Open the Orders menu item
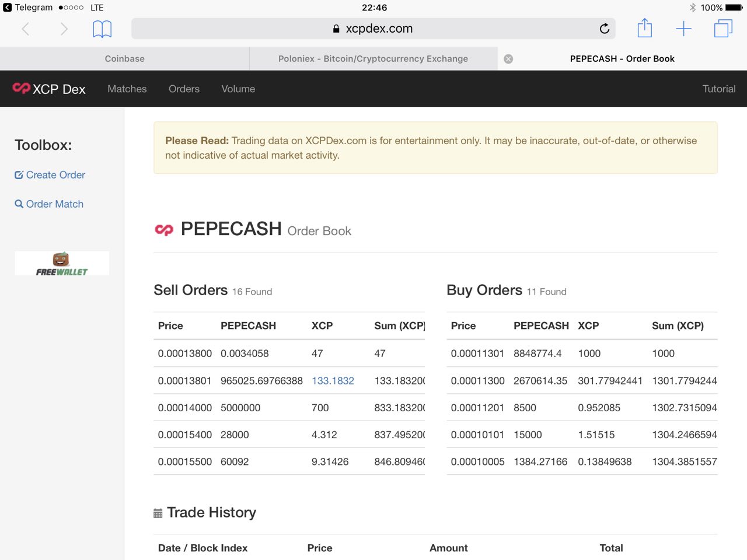The width and height of the screenshot is (747, 560). pos(184,89)
